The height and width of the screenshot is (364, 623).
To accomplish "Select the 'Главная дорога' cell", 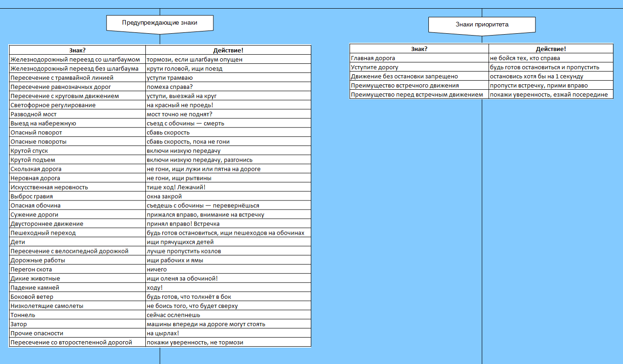I will [x=419, y=58].
